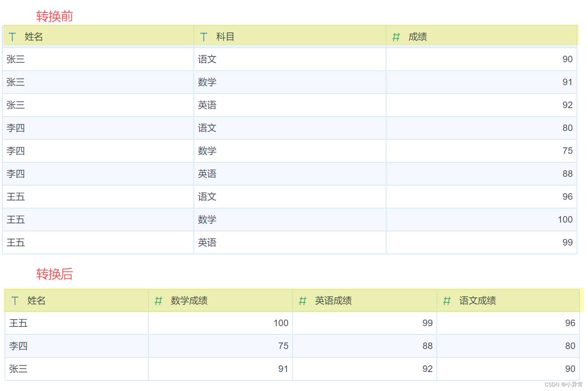This screenshot has height=391, width=588.
Task: Click the text-type icon beside 姓名 in the top table
Action: point(12,37)
